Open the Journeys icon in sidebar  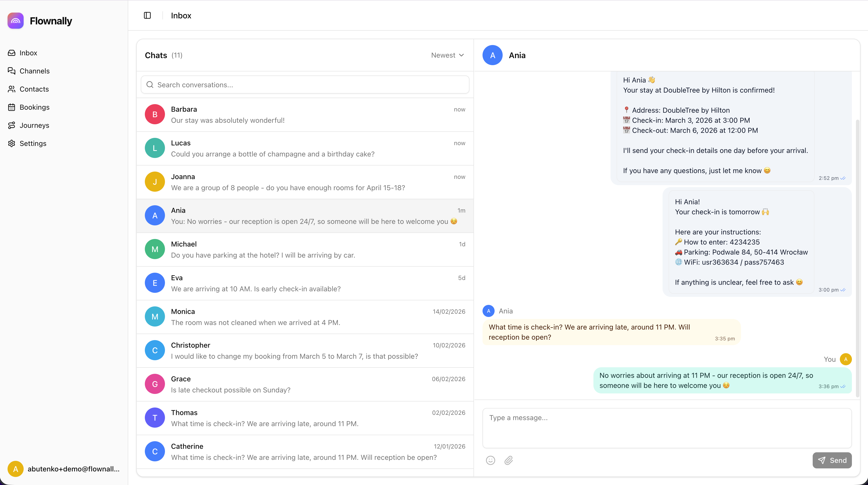click(x=12, y=125)
